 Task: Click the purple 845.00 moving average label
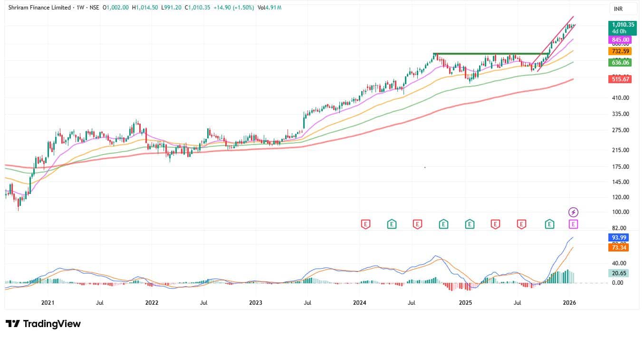(x=621, y=40)
